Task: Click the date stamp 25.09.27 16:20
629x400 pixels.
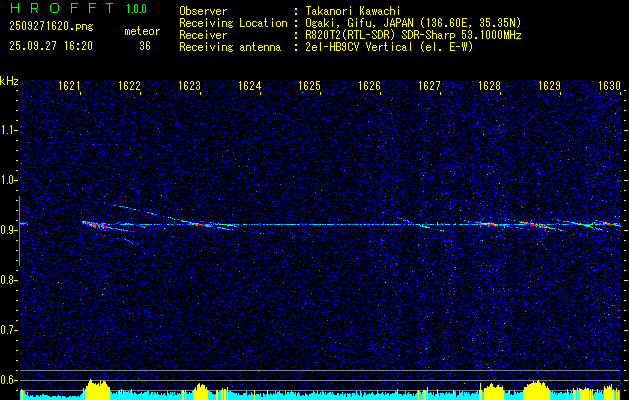Action: tap(51, 46)
